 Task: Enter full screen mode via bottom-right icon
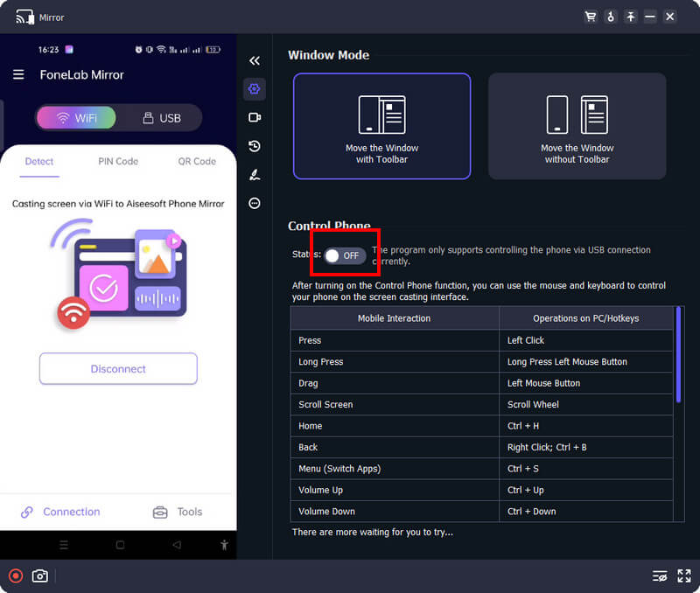coord(684,576)
